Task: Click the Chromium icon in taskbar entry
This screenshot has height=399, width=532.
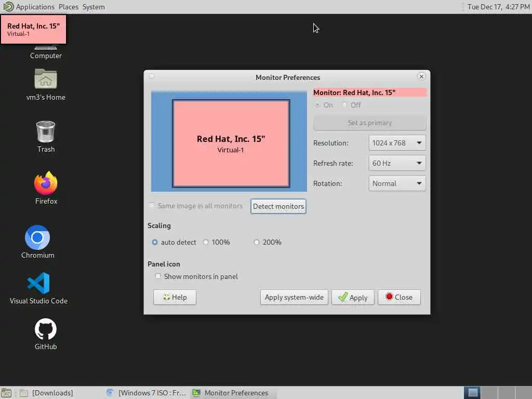Action: pyautogui.click(x=110, y=393)
